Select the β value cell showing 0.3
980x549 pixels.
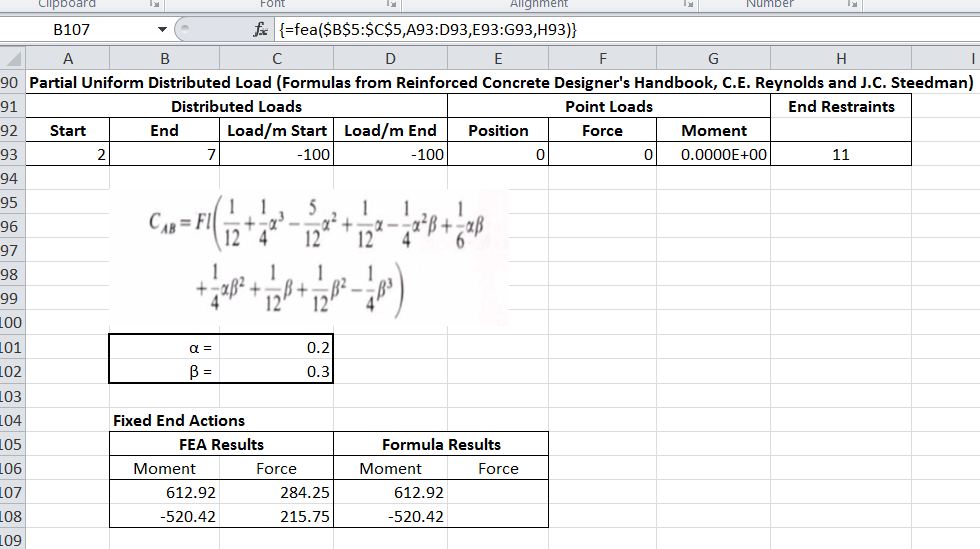[277, 372]
